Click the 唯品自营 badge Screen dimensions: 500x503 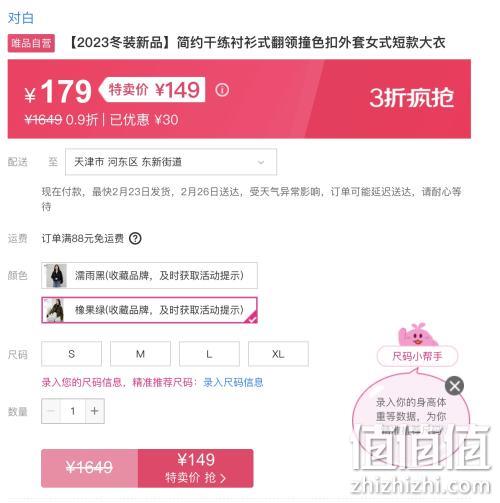[31, 43]
